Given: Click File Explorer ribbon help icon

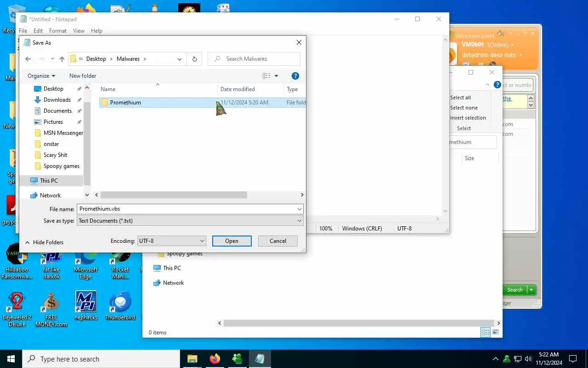Looking at the screenshot, I should pos(497,85).
